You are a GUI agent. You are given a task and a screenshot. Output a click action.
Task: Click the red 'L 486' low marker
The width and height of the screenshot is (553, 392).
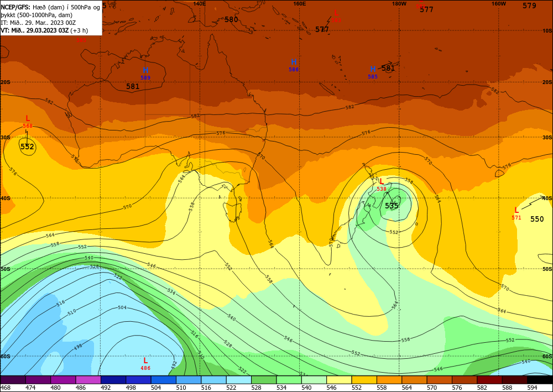coord(145,364)
